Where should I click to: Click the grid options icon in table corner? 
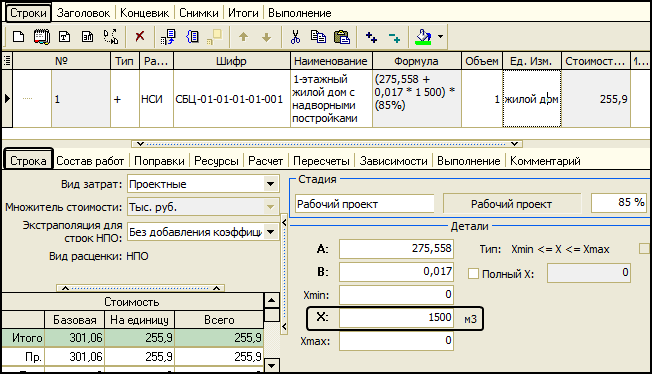tap(7, 61)
